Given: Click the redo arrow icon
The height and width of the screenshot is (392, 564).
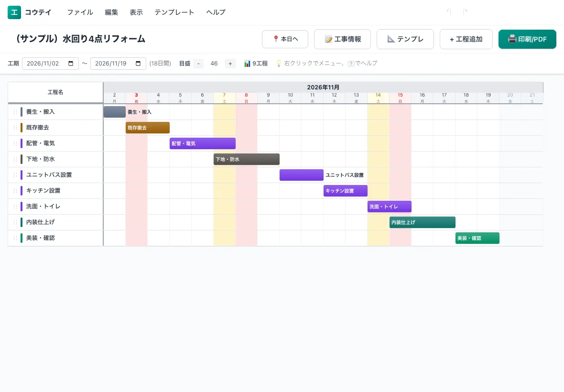Looking at the screenshot, I should pos(465,12).
